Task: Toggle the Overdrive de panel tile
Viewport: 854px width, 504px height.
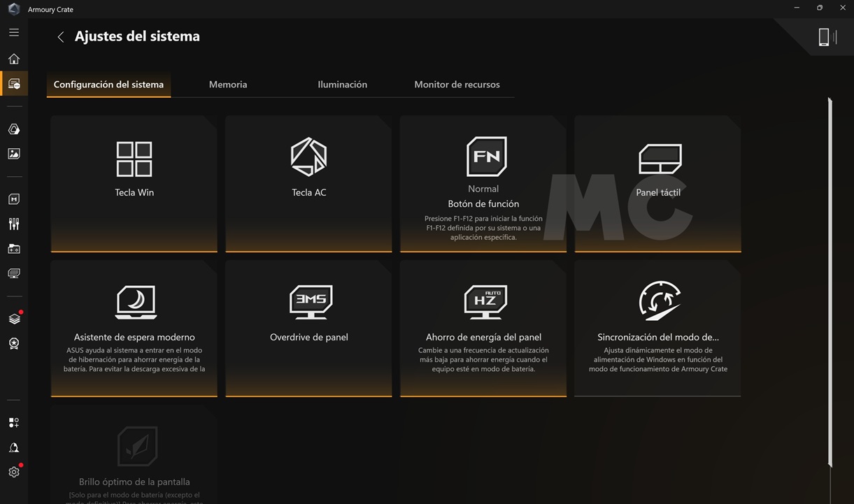Action: (x=308, y=328)
